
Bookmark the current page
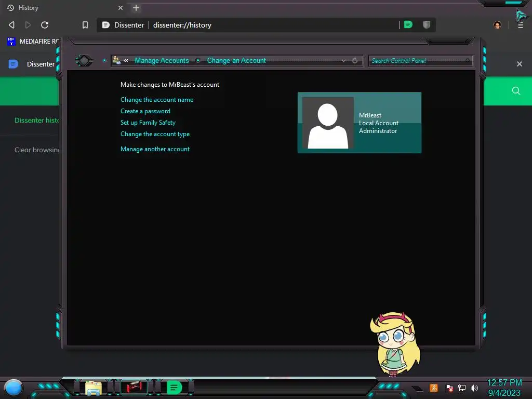click(85, 25)
